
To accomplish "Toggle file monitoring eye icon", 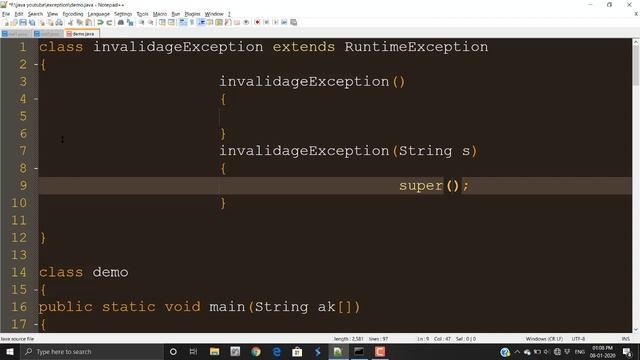I will coord(246,22).
